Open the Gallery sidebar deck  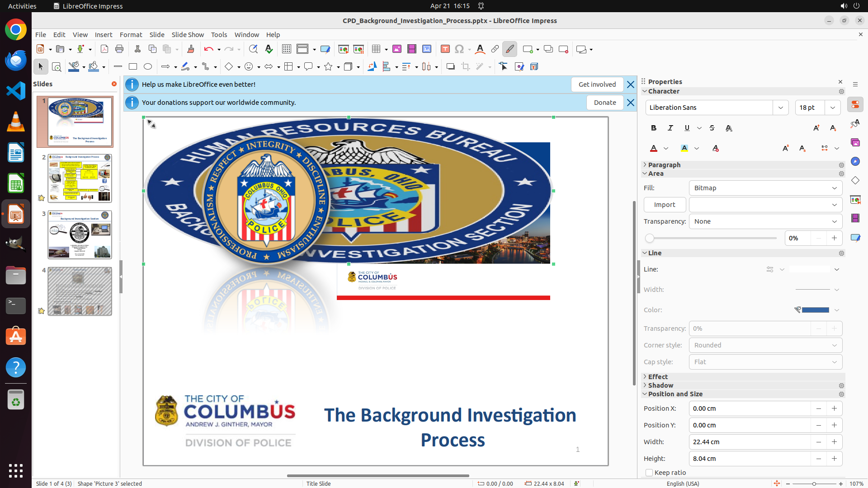point(855,142)
